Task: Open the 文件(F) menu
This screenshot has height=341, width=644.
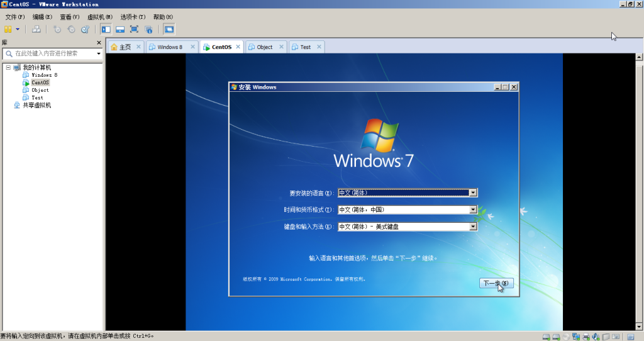Action: (x=15, y=17)
